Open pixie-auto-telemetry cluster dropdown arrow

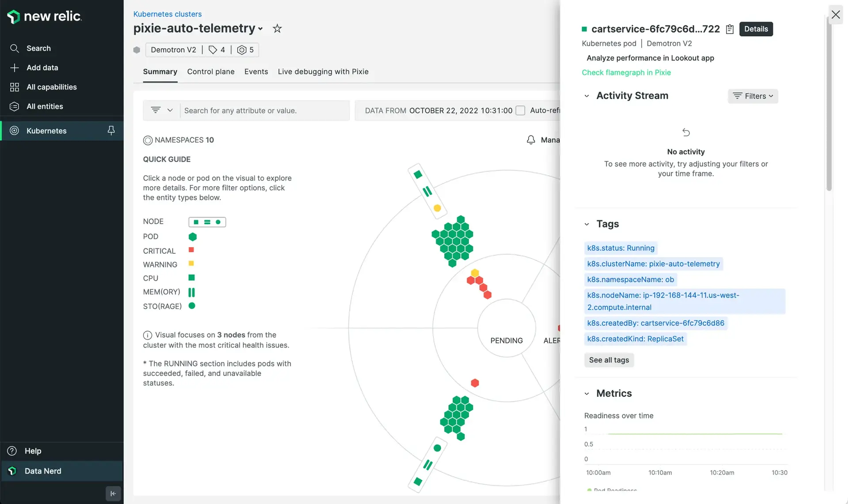coord(261,29)
